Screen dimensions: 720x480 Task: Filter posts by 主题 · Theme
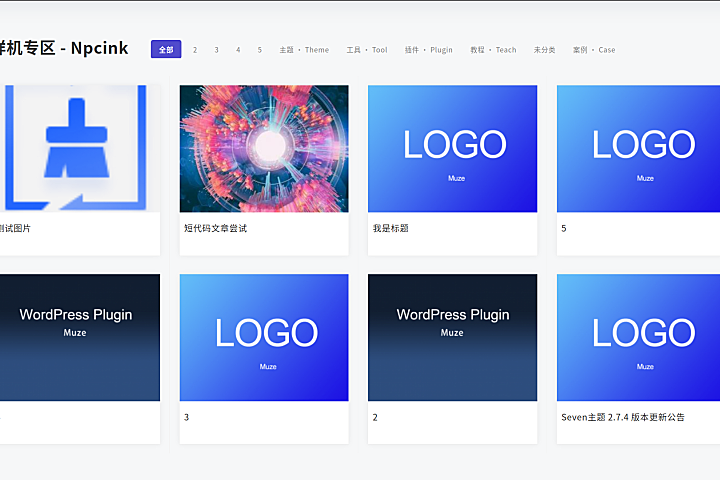(304, 49)
